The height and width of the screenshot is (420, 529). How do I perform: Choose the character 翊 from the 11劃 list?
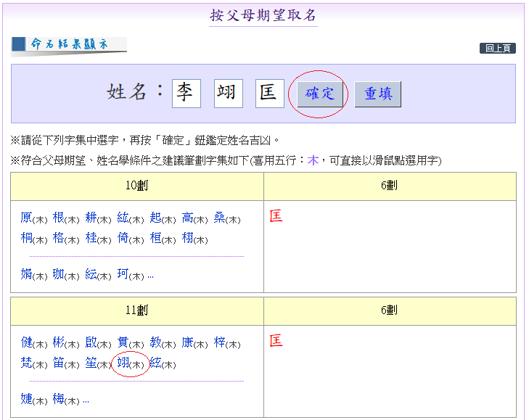(123, 363)
